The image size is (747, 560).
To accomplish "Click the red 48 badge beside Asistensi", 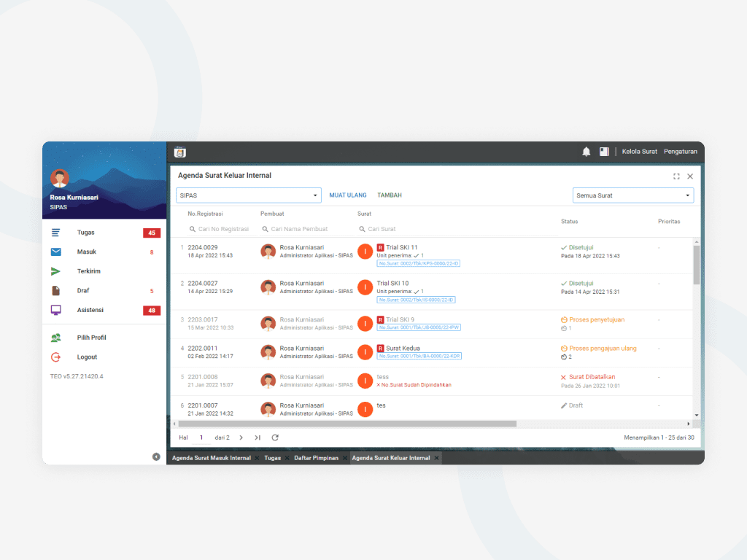I will [x=152, y=311].
